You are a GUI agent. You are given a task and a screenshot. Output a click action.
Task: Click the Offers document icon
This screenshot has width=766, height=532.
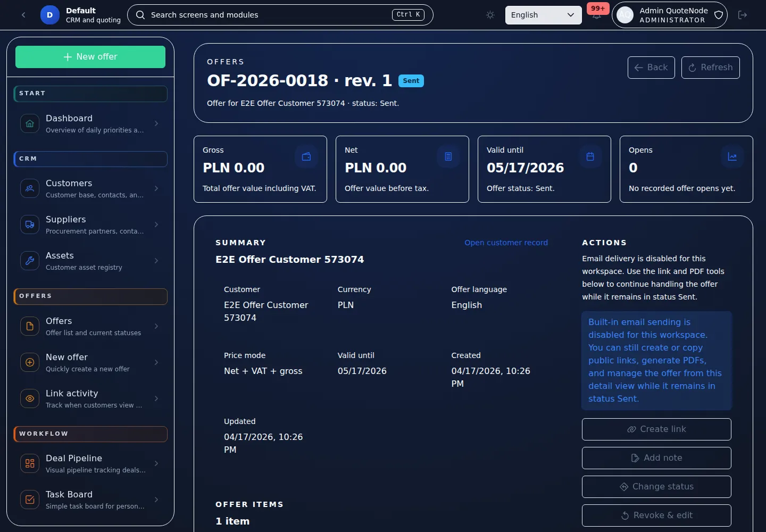point(30,326)
